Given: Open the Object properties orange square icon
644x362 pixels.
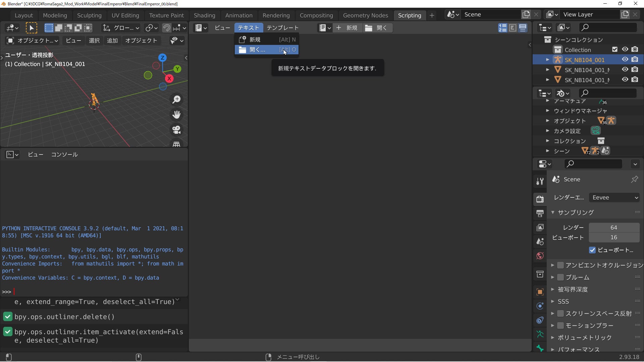Looking at the screenshot, I should click(x=540, y=292).
